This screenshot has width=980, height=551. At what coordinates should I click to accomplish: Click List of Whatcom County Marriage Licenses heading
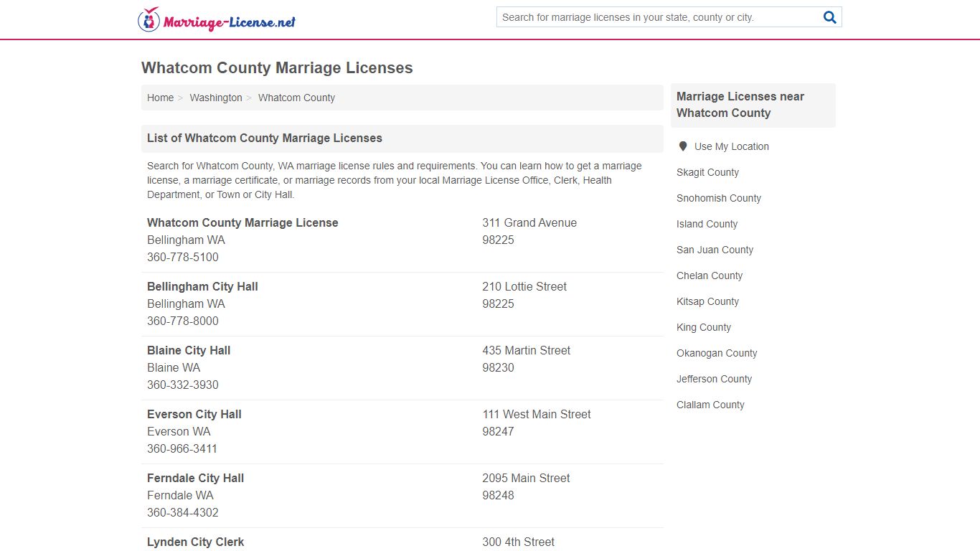265,138
